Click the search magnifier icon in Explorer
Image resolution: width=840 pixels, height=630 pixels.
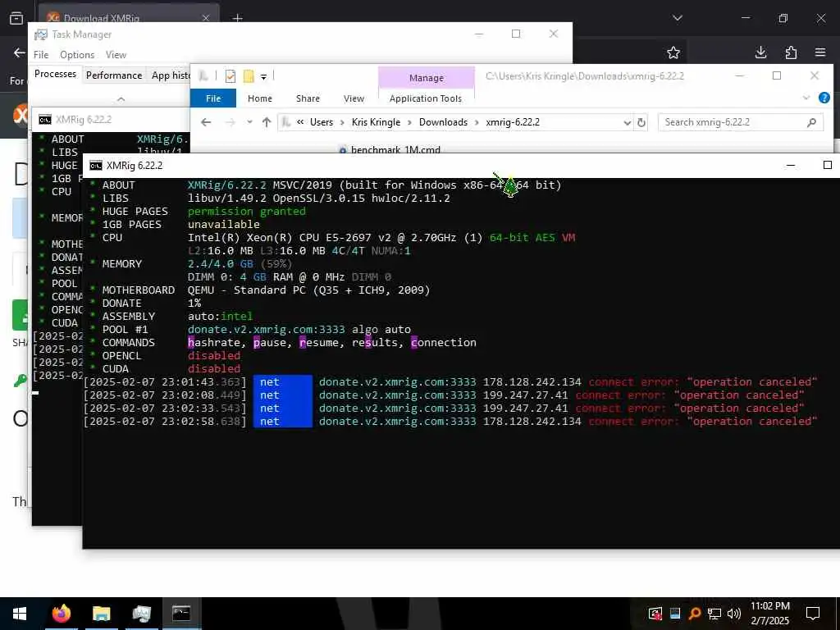[x=811, y=122]
